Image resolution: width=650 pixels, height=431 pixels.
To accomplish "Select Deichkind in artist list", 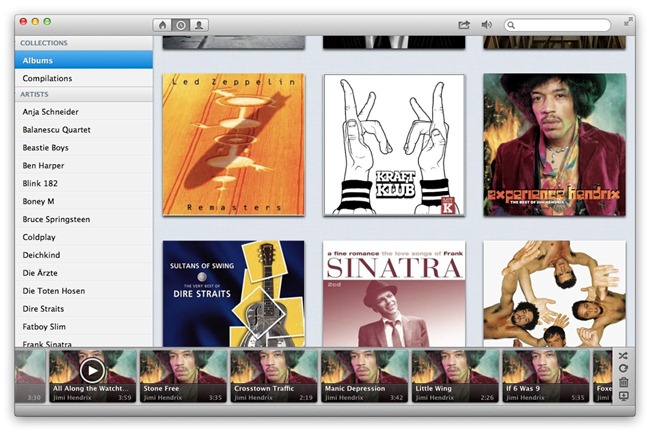I will pos(84,255).
